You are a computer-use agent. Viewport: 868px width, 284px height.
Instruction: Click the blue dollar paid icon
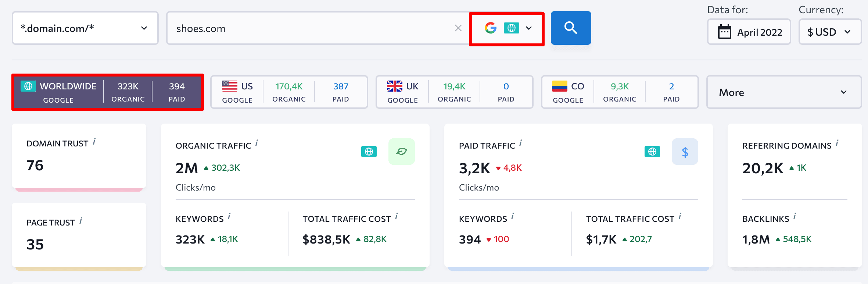click(685, 152)
